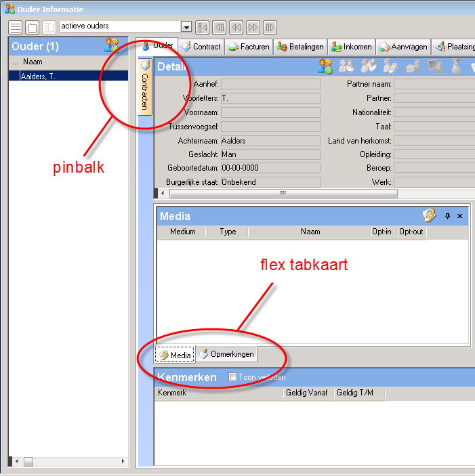
Task: Open the Inkomen tab
Action: (351, 47)
